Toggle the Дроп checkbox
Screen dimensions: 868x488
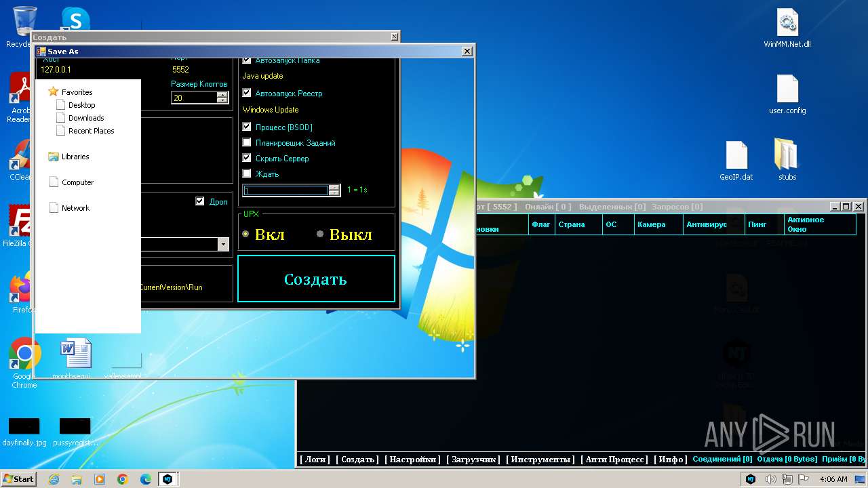click(200, 201)
